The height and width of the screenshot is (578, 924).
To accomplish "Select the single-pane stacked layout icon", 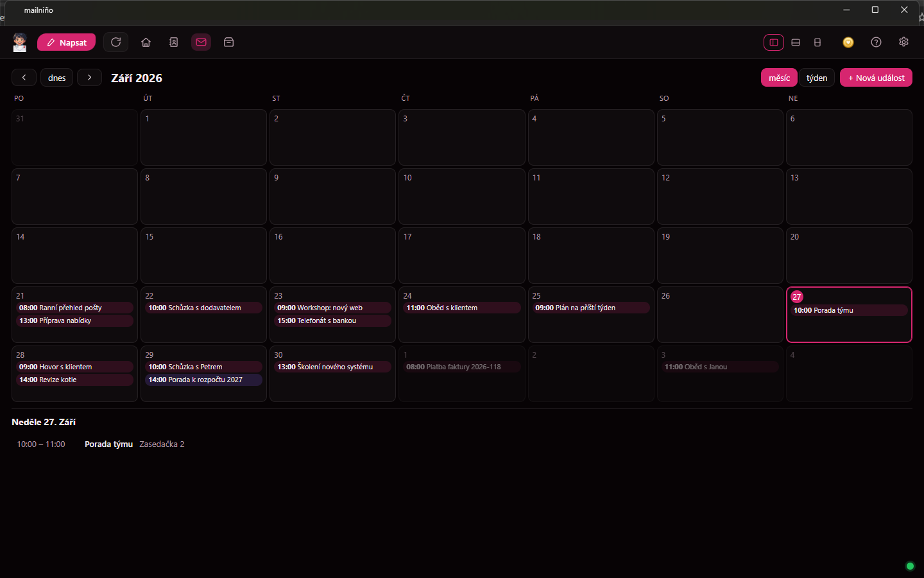I will (x=817, y=42).
